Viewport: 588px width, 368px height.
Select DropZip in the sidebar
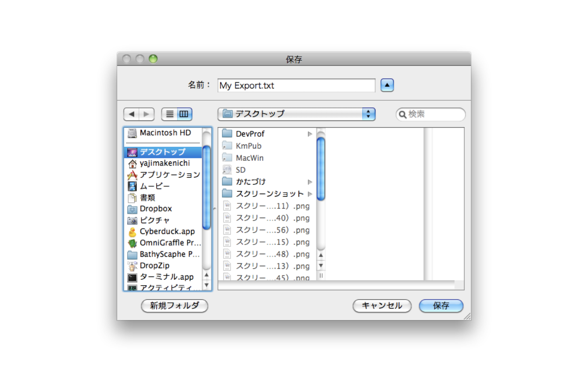tap(154, 266)
